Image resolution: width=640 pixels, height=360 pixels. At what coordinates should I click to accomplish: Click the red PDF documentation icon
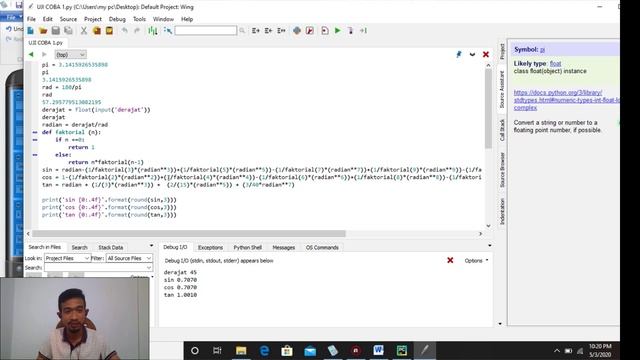[310, 31]
